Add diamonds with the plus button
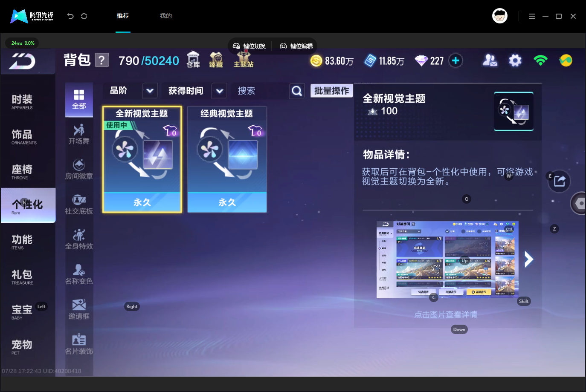 click(455, 61)
